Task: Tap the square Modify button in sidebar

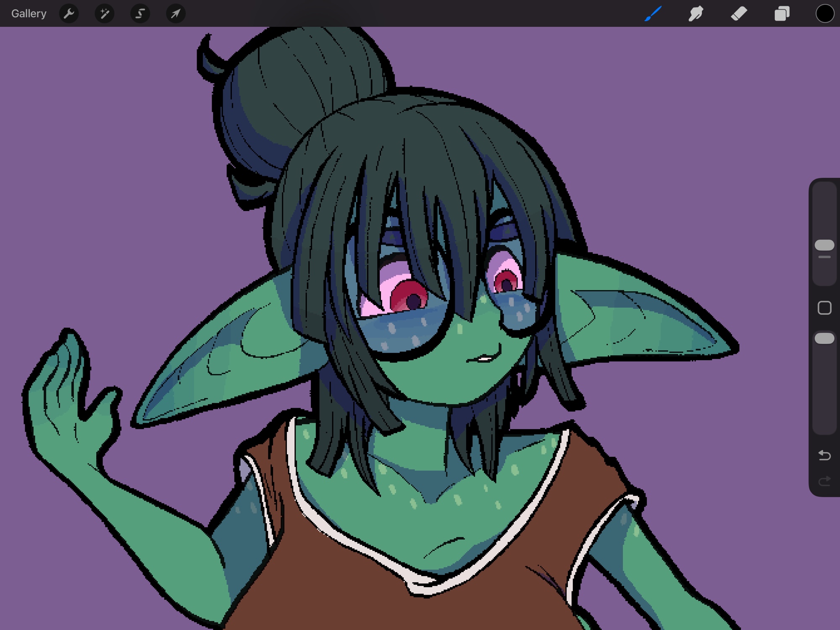Action: tap(824, 308)
